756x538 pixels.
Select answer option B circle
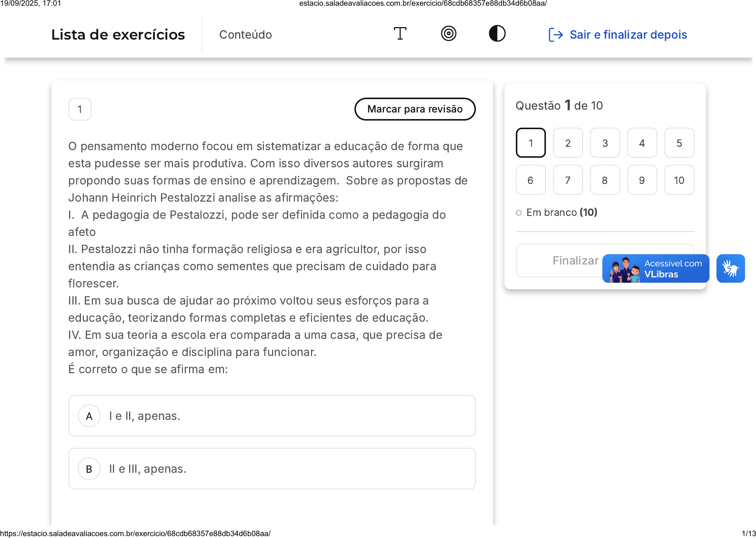tap(89, 469)
